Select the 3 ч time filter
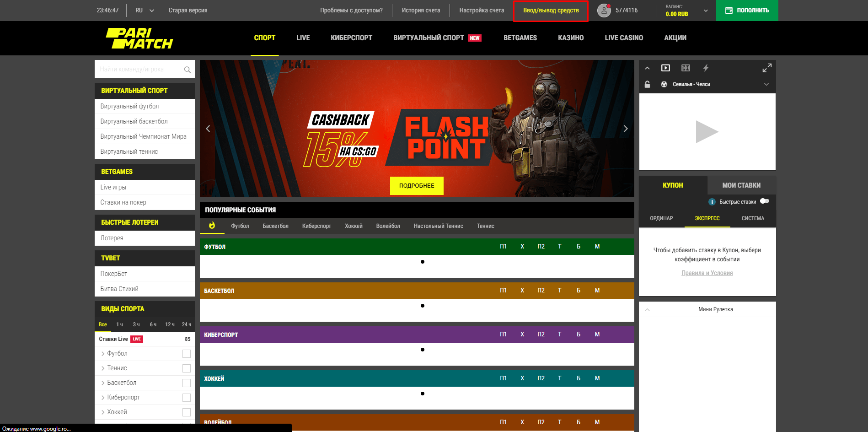Image resolution: width=868 pixels, height=432 pixels. [x=136, y=324]
